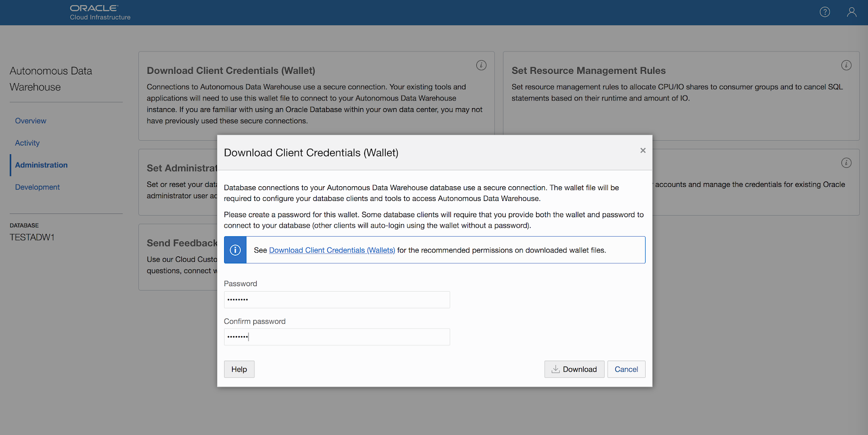This screenshot has height=435, width=868.
Task: Click the Set Administrator card heading
Action: (182, 168)
